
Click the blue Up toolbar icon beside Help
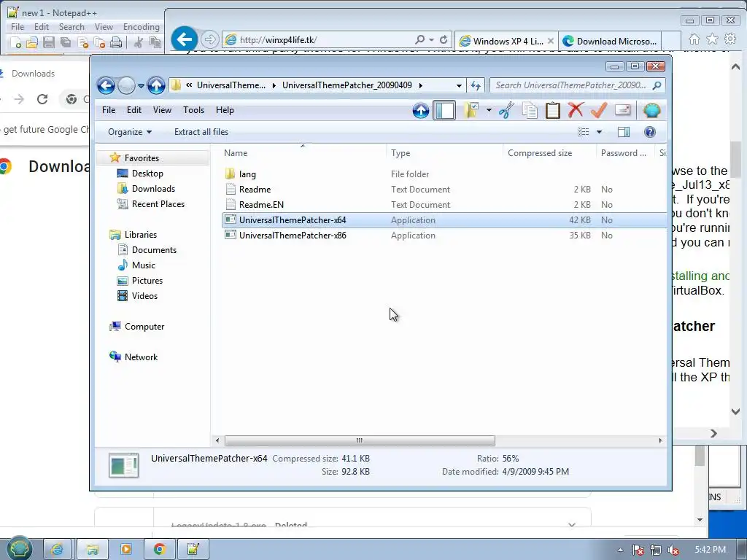(x=421, y=111)
